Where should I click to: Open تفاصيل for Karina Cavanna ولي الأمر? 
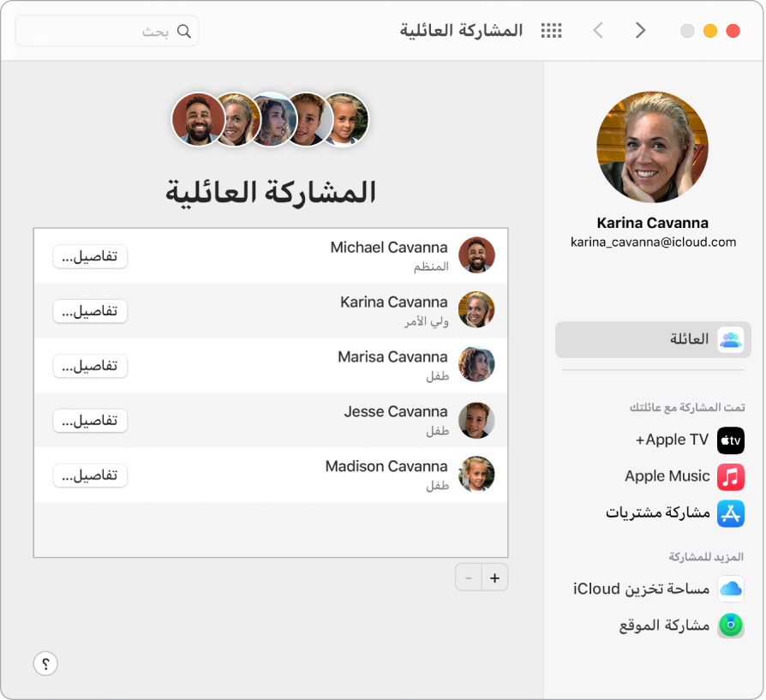tap(89, 311)
